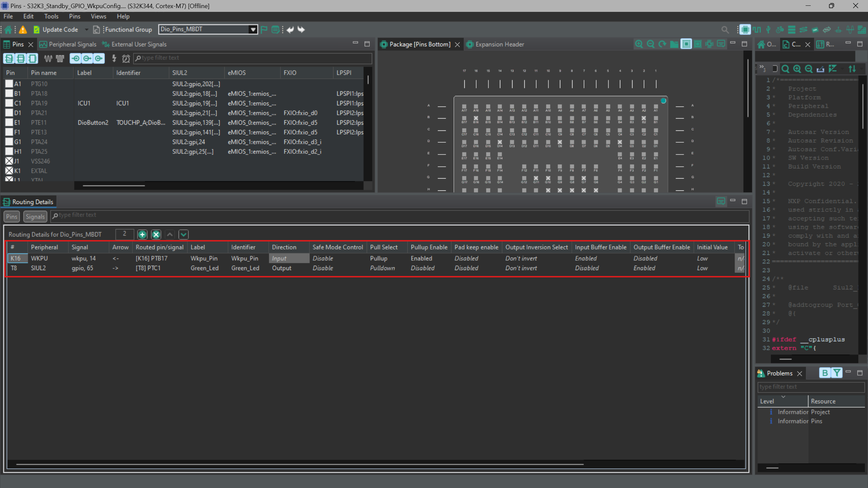Zoom in on the package view
Screen dimensions: 868x488
(x=639, y=44)
